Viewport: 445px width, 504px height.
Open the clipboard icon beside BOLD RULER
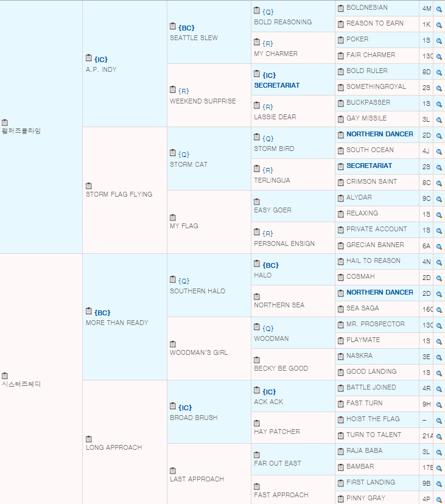point(341,72)
